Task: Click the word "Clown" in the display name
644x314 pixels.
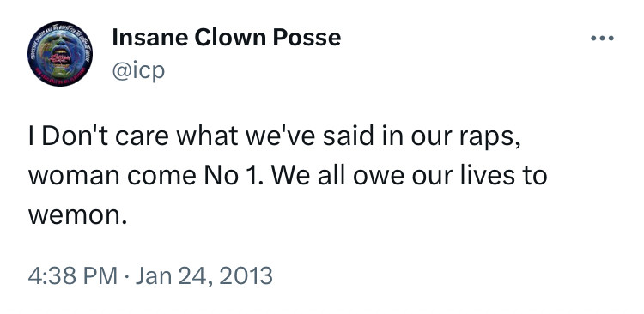Action: (x=230, y=38)
